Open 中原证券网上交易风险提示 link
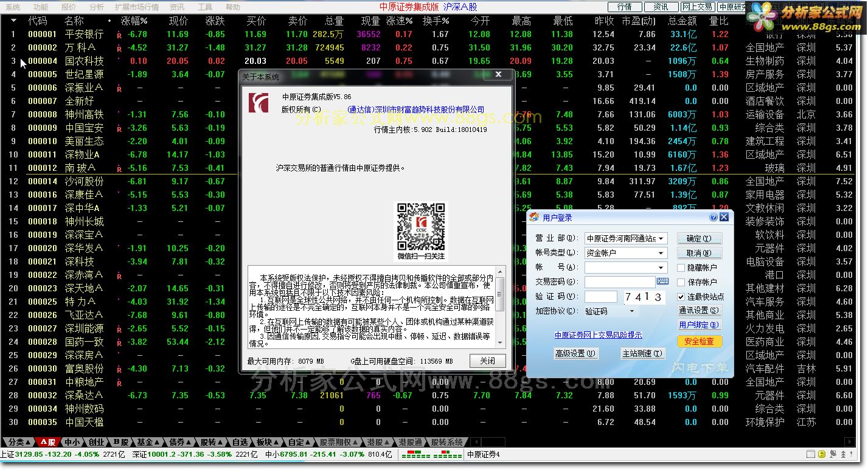Screen dimensions: 868x470 pos(598,335)
